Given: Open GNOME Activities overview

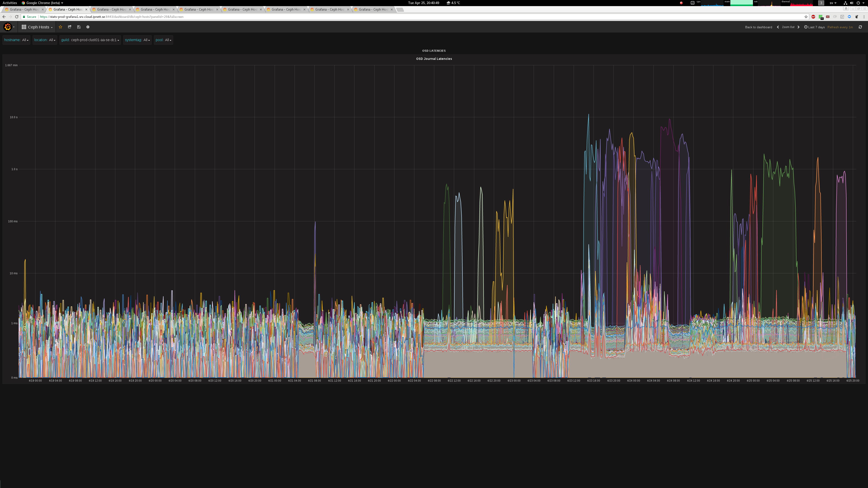Looking at the screenshot, I should (x=9, y=3).
